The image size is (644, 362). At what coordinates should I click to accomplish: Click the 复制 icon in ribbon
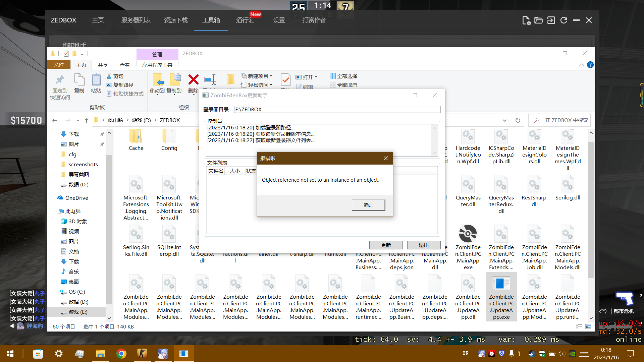click(x=79, y=80)
